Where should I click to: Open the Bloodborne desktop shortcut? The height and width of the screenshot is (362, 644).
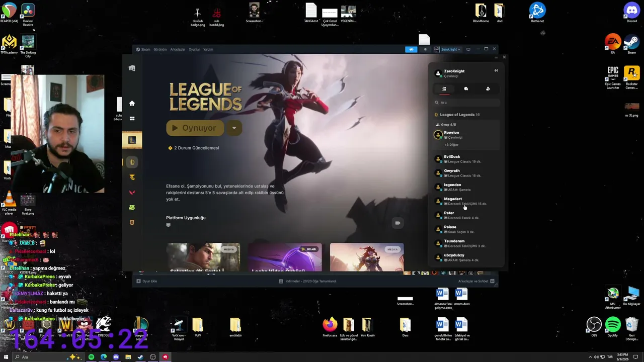pos(481,13)
